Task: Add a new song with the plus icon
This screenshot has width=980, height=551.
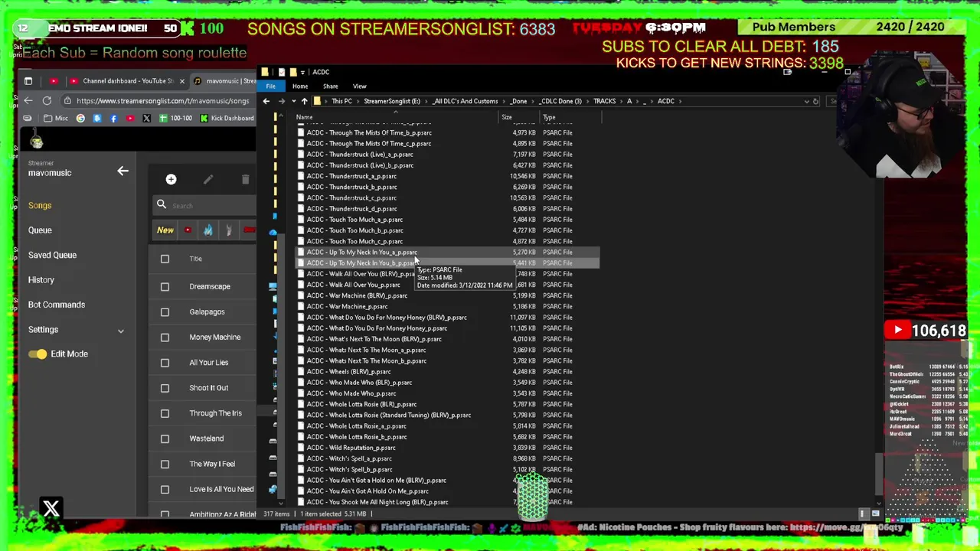Action: coord(171,179)
